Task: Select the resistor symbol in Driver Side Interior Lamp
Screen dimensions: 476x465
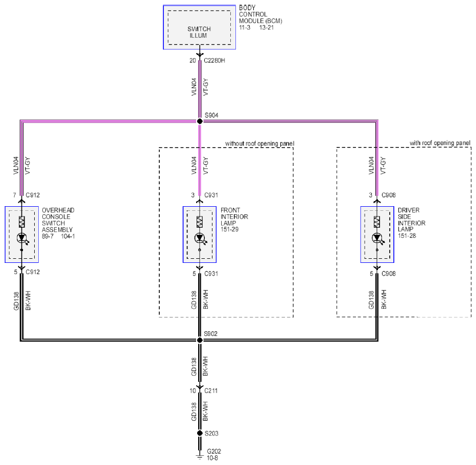Action: pos(377,222)
